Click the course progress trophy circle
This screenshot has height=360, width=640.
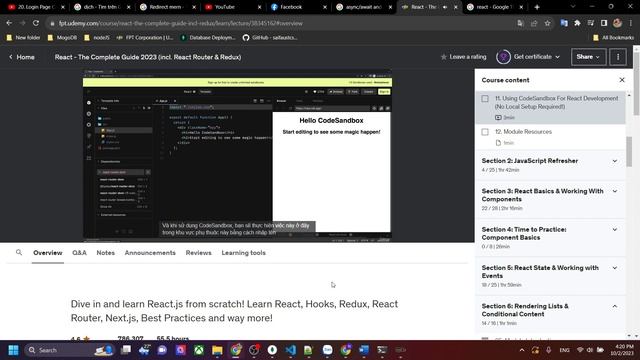coord(503,57)
